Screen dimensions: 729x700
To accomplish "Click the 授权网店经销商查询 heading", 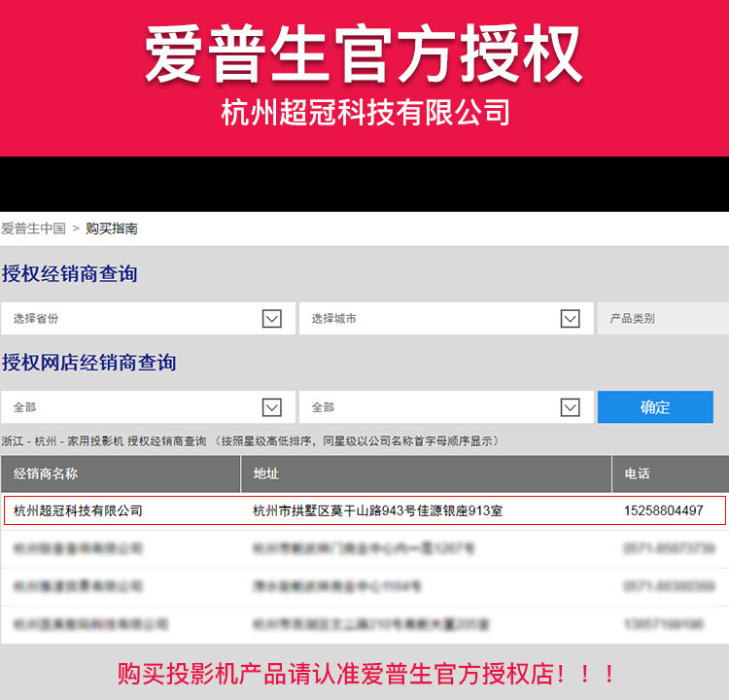I will 88,363.
